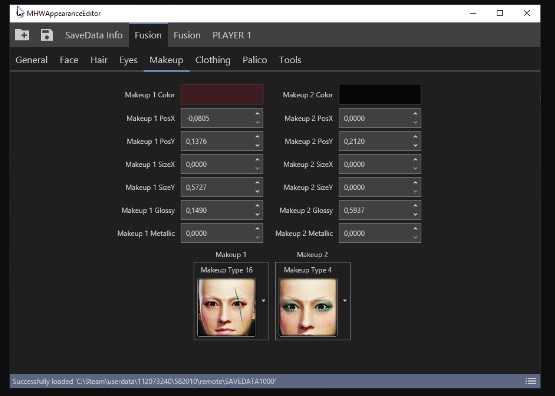Increase Makeup 2 SizeX with up arrow
This screenshot has width=555, height=396.
415,160
